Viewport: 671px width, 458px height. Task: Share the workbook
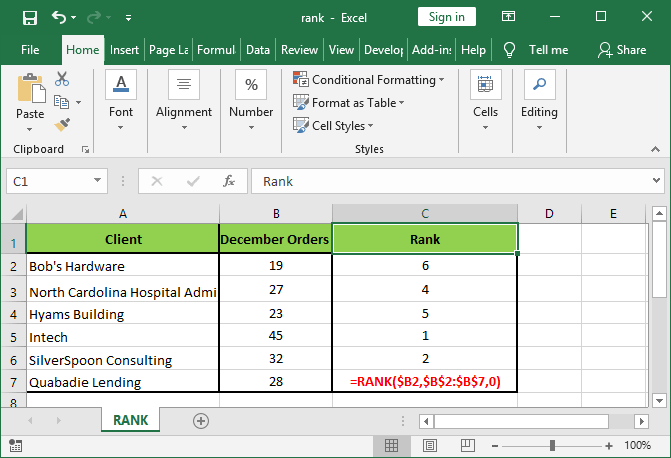(x=622, y=50)
